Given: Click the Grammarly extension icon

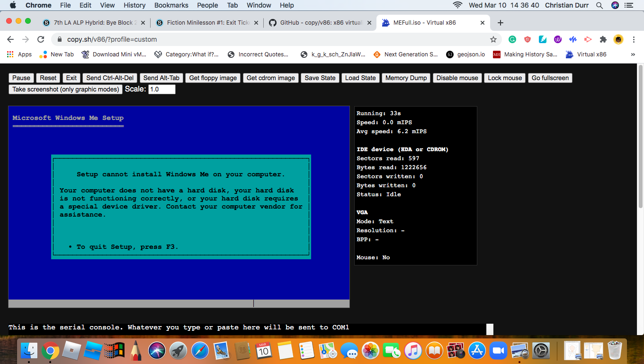Looking at the screenshot, I should point(512,40).
